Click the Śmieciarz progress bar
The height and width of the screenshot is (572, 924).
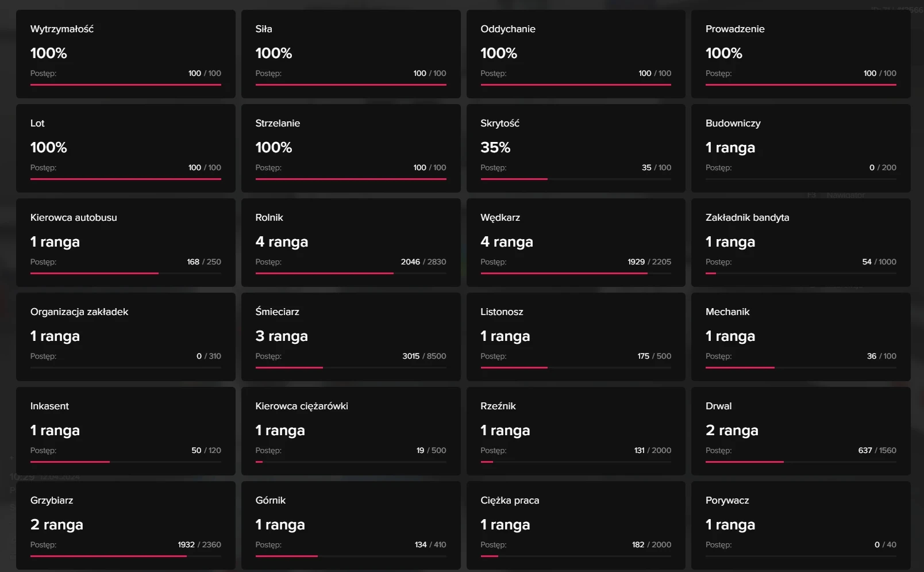351,367
